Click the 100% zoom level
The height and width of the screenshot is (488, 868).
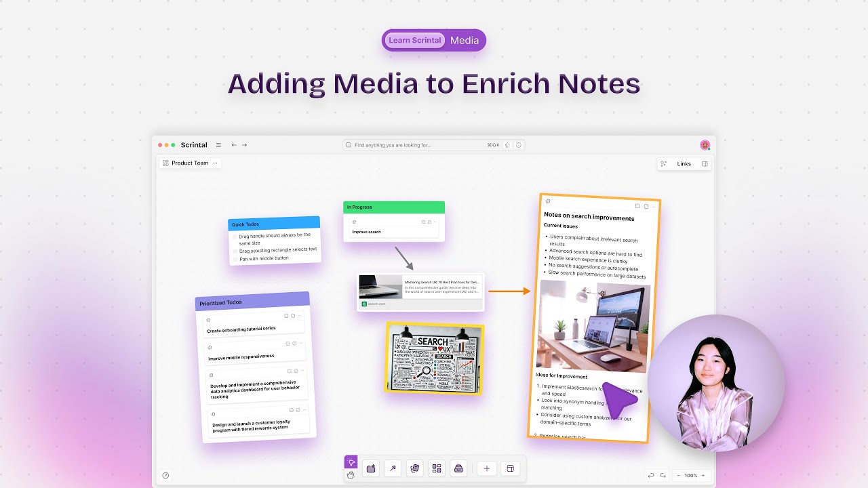click(691, 476)
